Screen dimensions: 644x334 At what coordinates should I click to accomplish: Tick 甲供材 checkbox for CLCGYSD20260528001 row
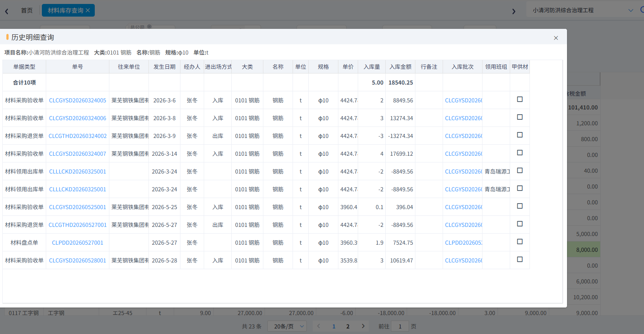[520, 259]
